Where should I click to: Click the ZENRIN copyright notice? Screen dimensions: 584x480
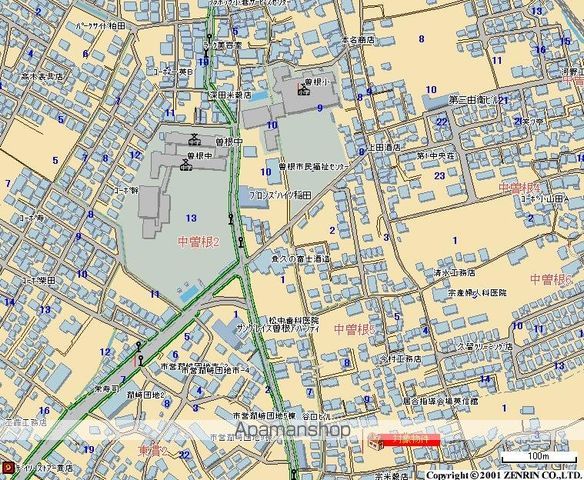click(x=504, y=476)
